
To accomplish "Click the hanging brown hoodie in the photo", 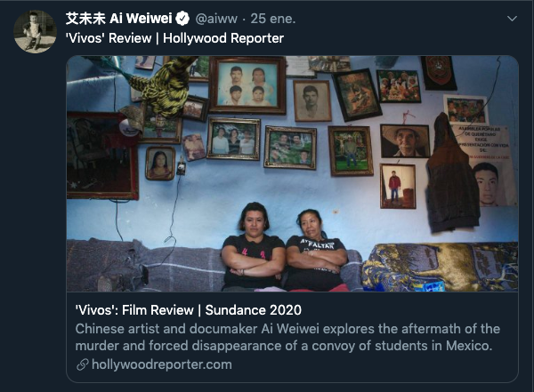I will click(452, 173).
